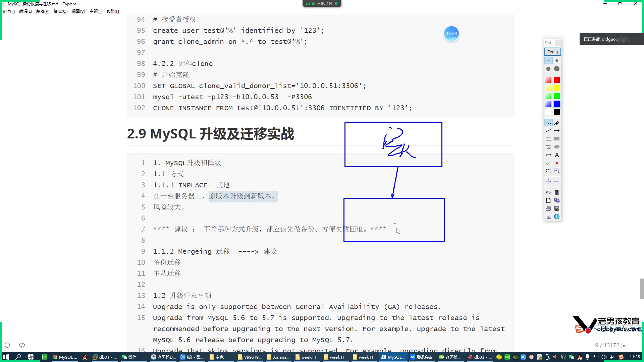Screen dimensions: 644x362
Task: Click the save icon in the annotation toolbar
Action: tap(557, 208)
